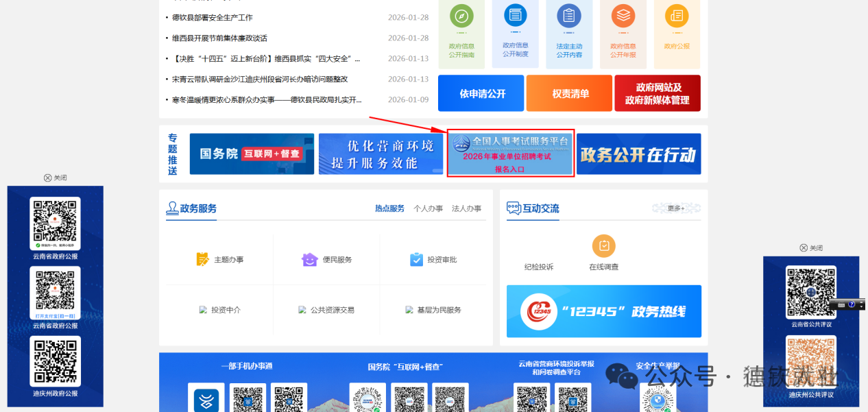The height and width of the screenshot is (412, 868).
Task: Dismiss the left 关闭 floating panel
Action: 55,177
